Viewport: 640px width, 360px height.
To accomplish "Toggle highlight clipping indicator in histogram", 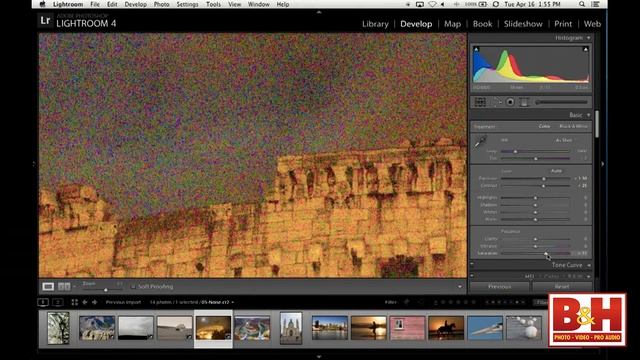I will [x=585, y=49].
